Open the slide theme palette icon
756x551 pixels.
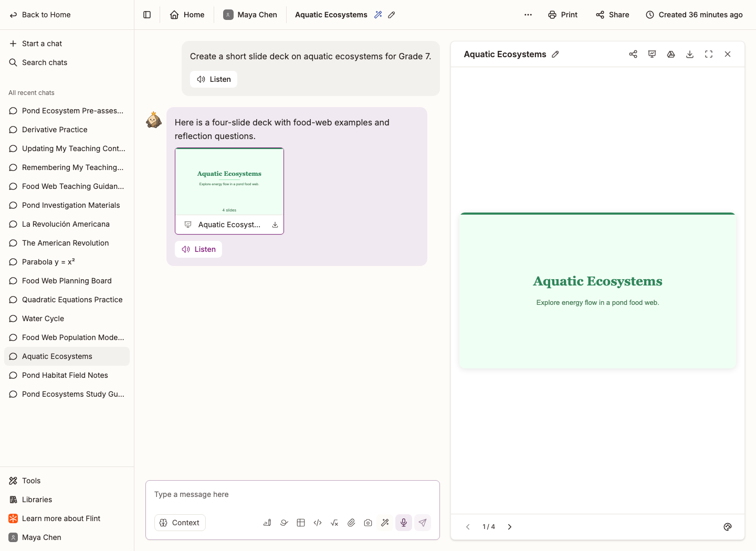point(728,527)
